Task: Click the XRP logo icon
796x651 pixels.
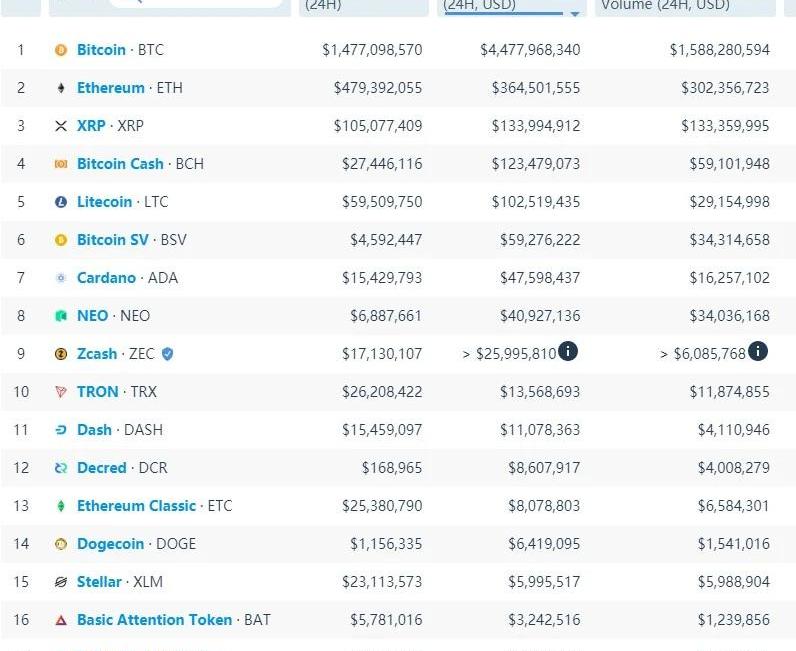Action: click(61, 126)
